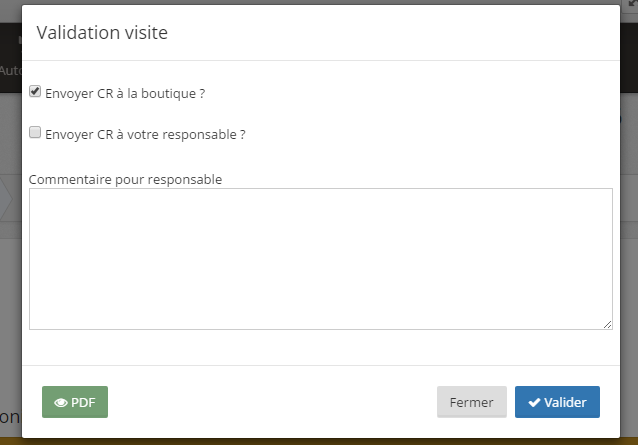Screen dimensions: 638x445
Task: Click the "Validation visite" dialog title
Action: (102, 33)
